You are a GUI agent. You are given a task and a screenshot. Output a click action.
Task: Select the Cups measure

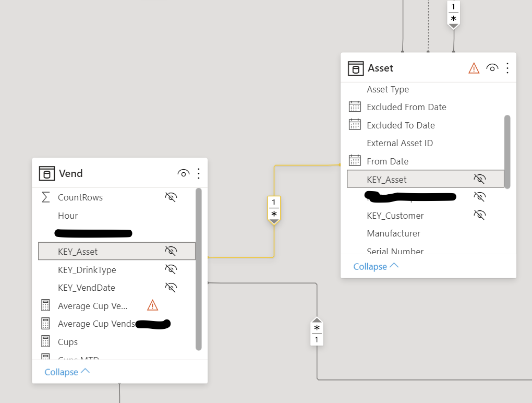coord(68,342)
